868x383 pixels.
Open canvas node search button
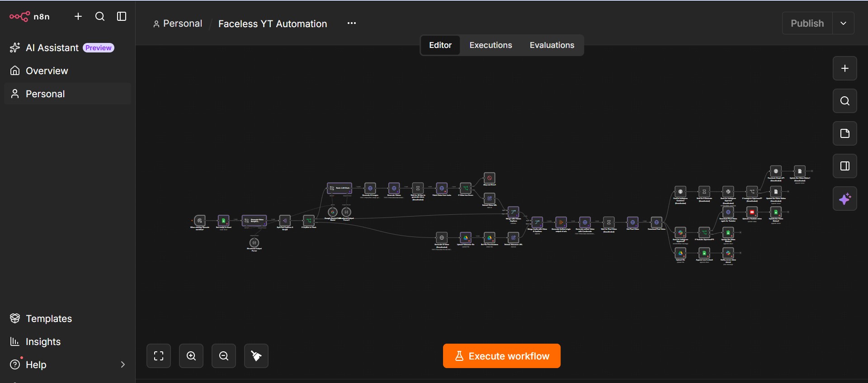(845, 101)
